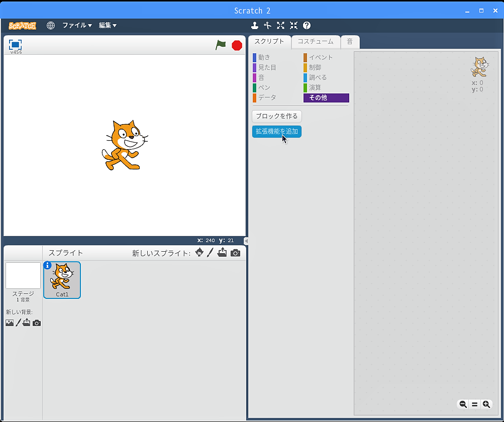
Task: Click the 拡張機能を追加 button
Action: pos(277,132)
